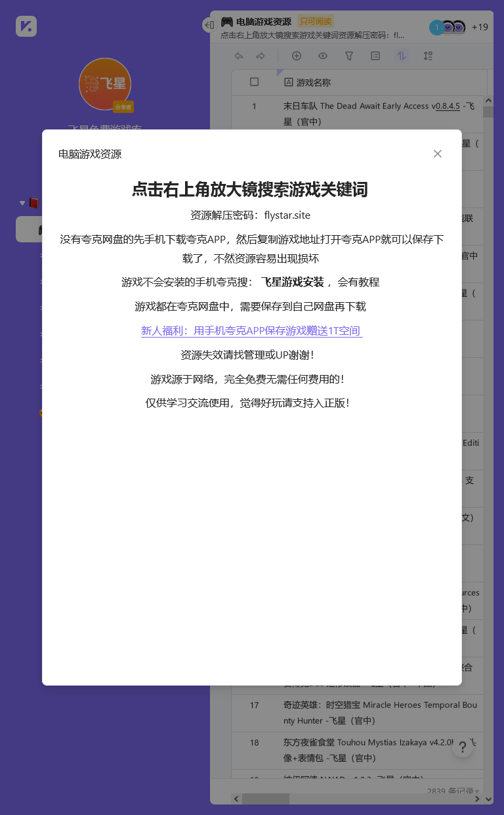Viewport: 504px width, 815px height.
Task: Click the app logo at top left
Action: 26,26
